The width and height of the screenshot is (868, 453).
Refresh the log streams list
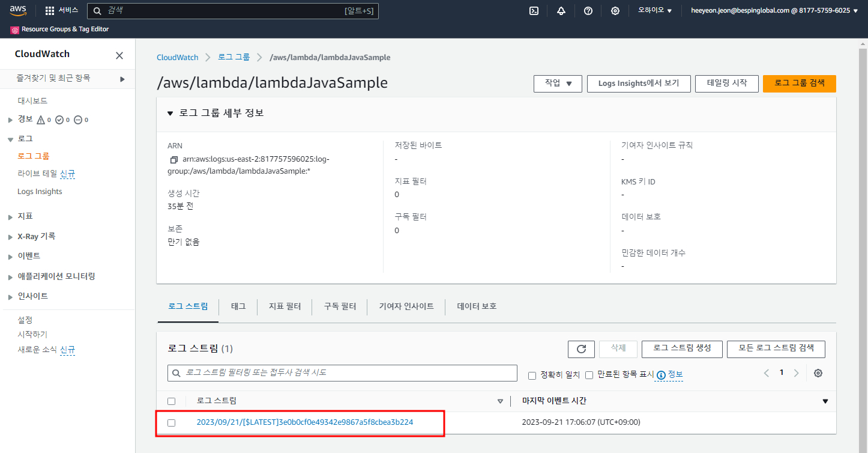[x=581, y=349]
